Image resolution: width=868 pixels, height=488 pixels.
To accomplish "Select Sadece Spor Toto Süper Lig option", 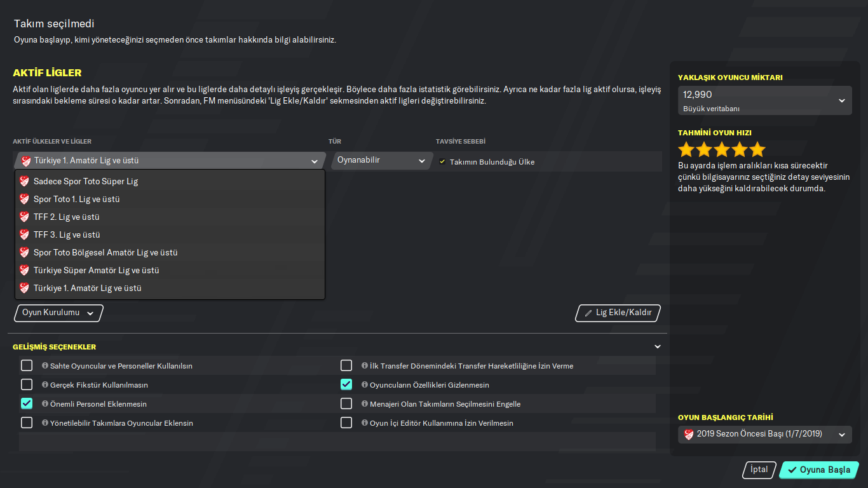I will pyautogui.click(x=86, y=182).
